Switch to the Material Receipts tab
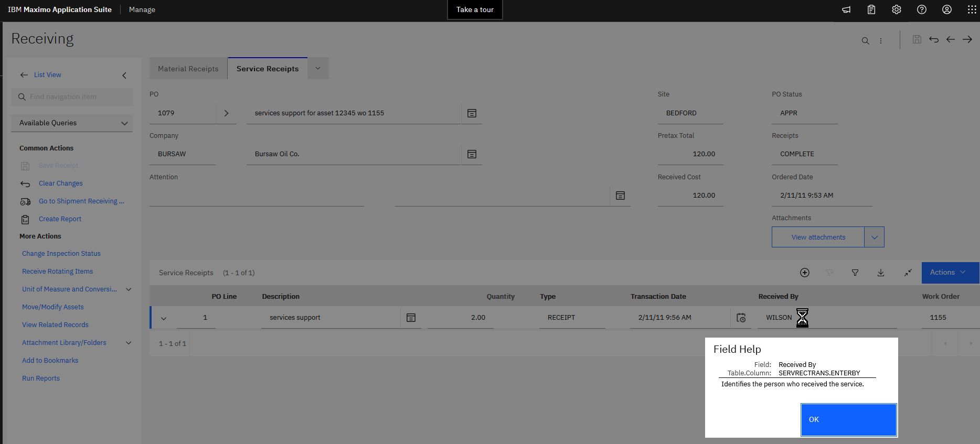Viewport: 980px width, 444px height. point(188,69)
